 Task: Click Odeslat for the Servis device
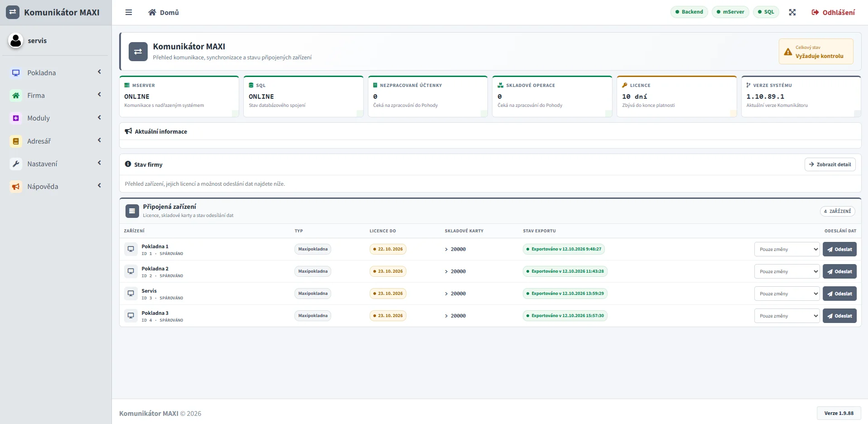[x=839, y=294]
